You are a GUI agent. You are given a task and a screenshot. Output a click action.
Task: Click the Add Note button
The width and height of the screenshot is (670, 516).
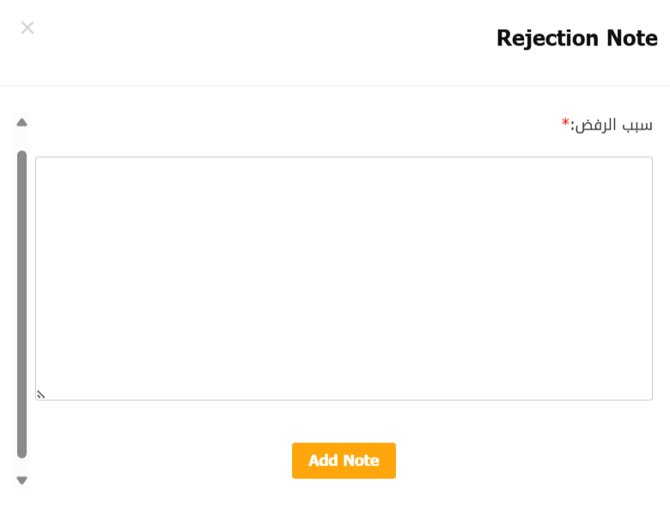click(344, 461)
